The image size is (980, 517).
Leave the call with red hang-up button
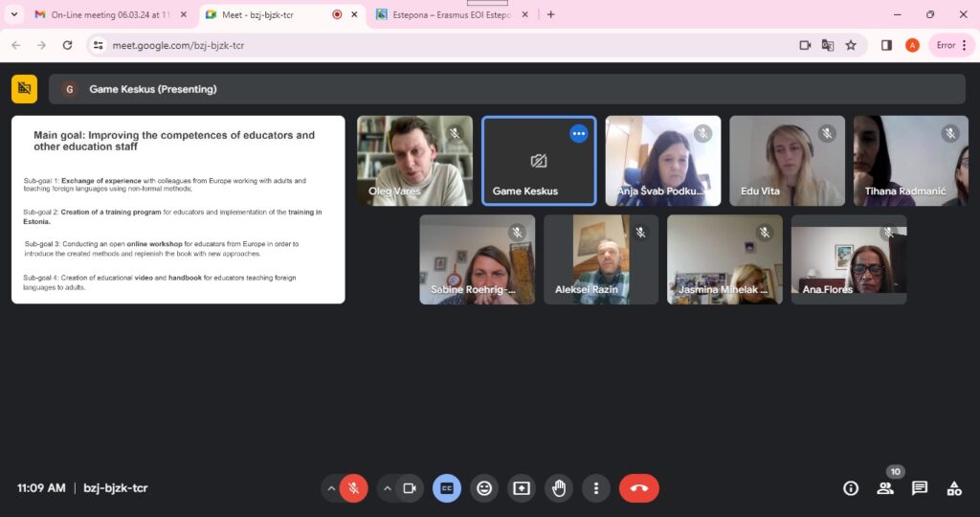(x=639, y=488)
